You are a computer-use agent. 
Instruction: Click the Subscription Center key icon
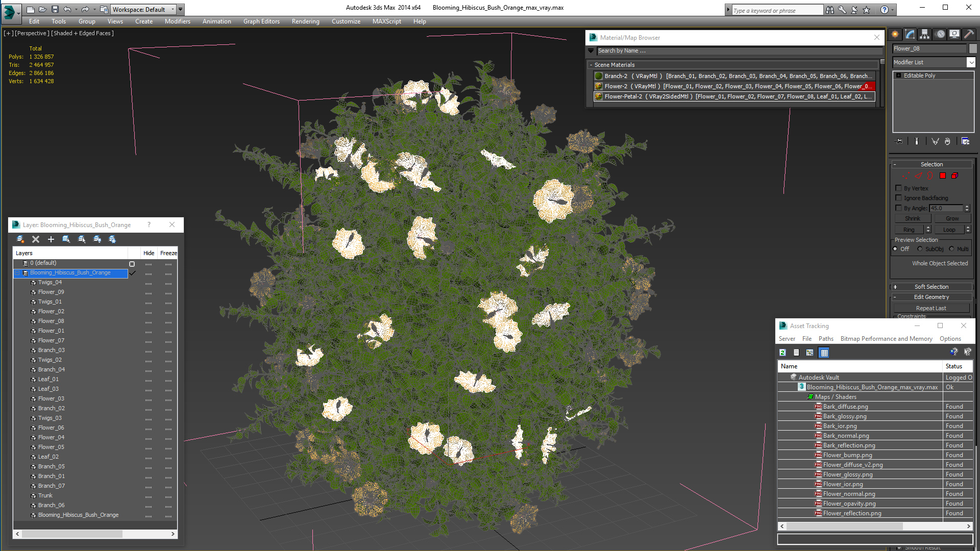(x=842, y=10)
